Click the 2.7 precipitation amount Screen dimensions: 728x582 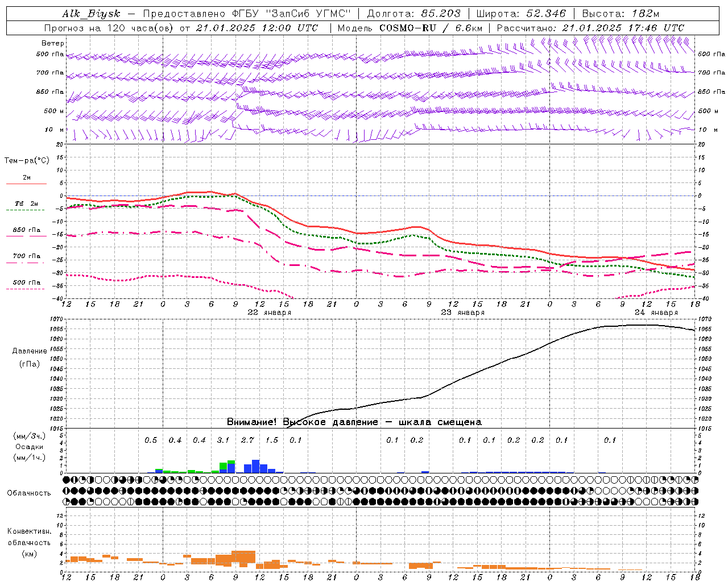(247, 440)
